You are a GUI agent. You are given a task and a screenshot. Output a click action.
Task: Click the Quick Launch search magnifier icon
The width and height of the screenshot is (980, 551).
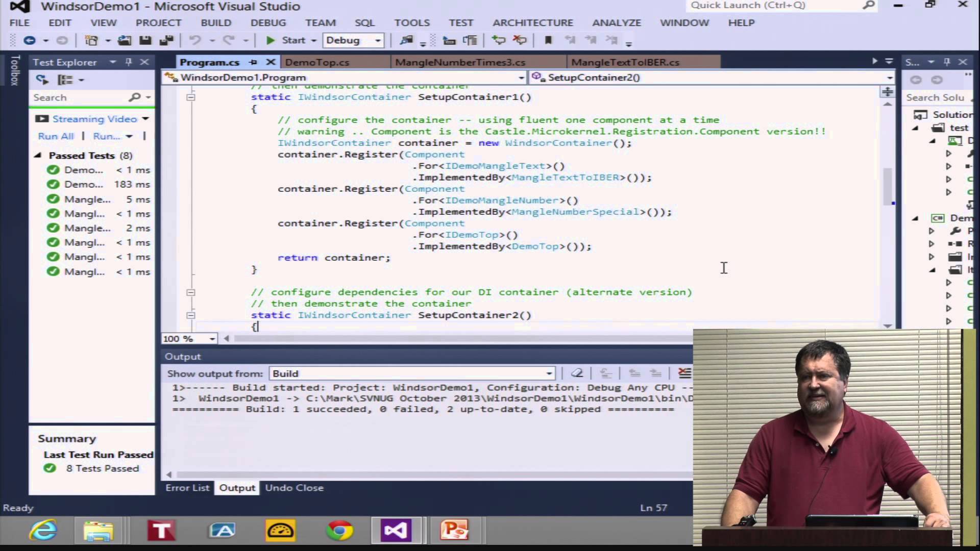pyautogui.click(x=869, y=5)
